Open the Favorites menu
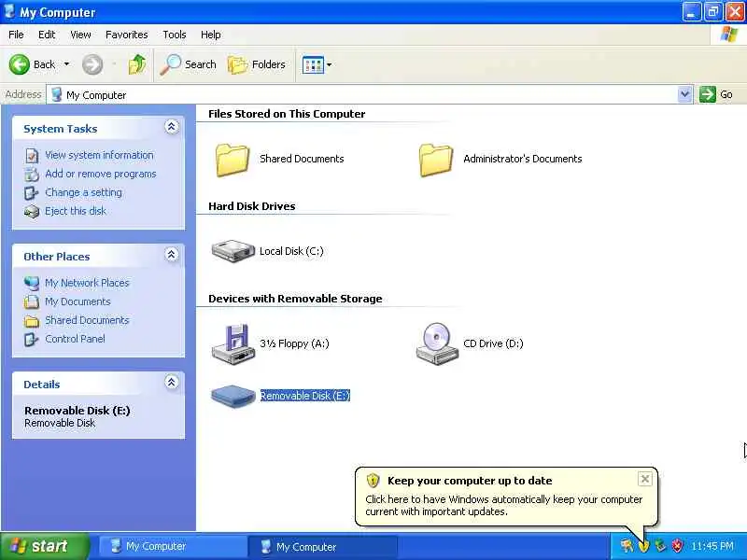 (x=127, y=35)
